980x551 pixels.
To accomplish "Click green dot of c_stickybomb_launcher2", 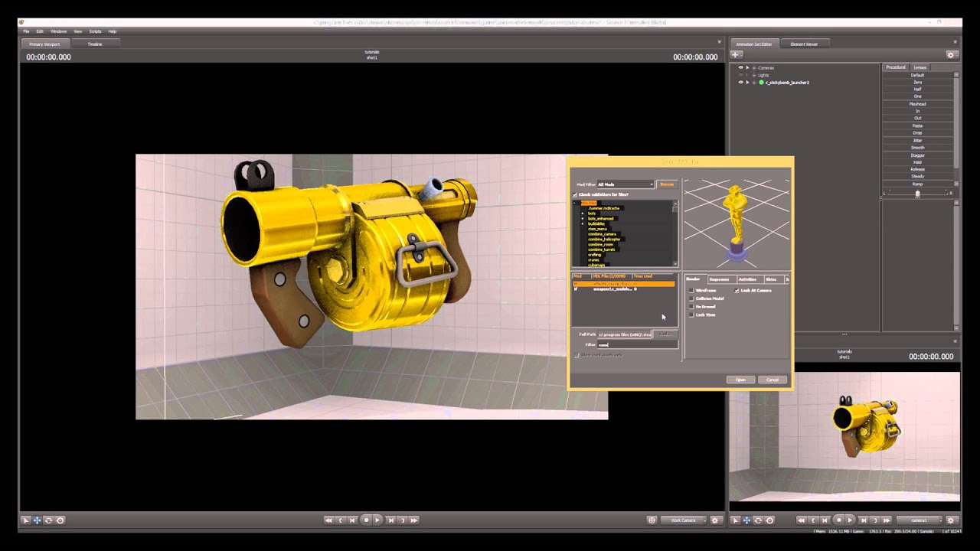I will (x=761, y=82).
